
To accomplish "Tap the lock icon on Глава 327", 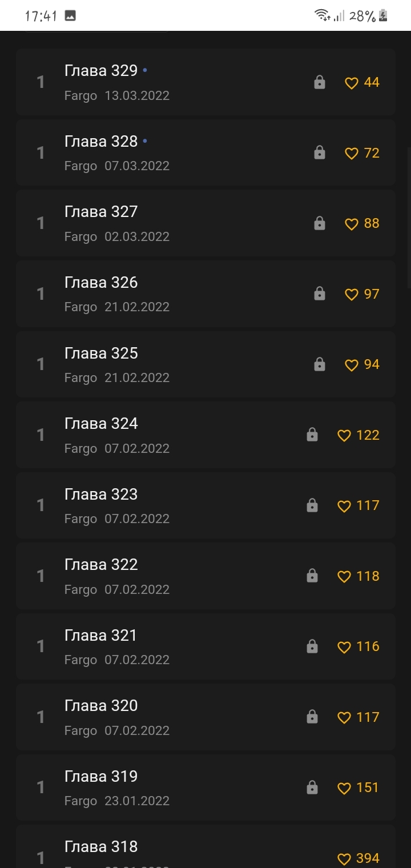I will click(320, 224).
